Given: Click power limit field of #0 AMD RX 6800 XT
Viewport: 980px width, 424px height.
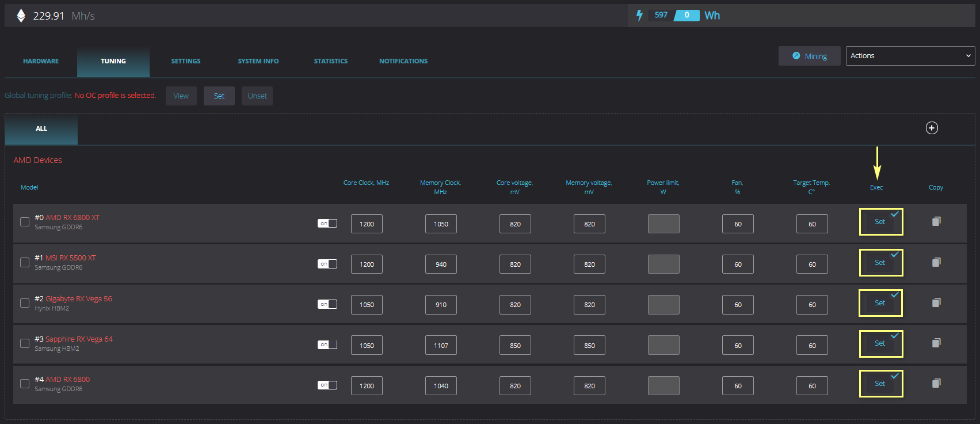Looking at the screenshot, I should (663, 224).
